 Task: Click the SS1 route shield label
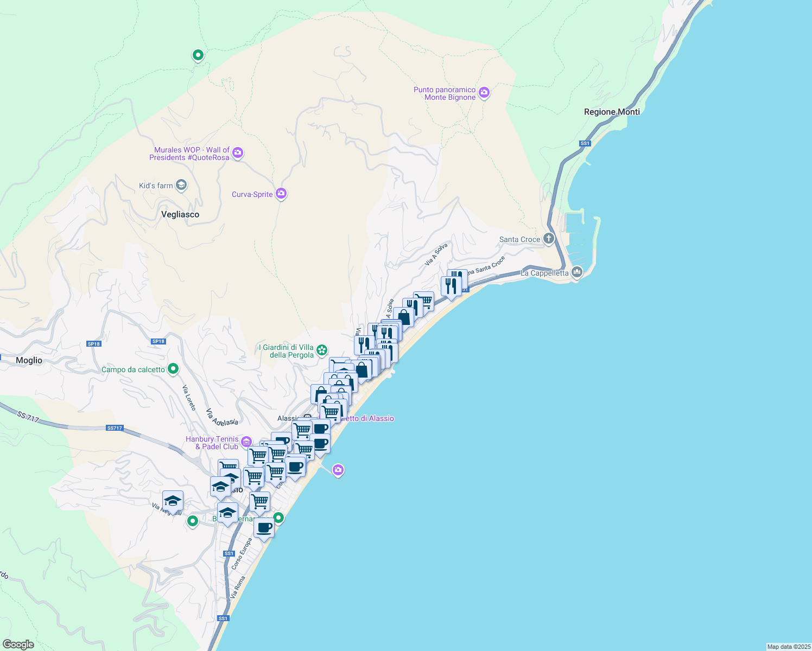(585, 143)
